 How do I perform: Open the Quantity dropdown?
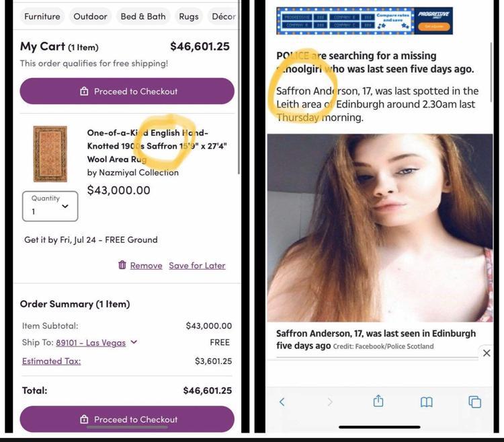(x=50, y=206)
